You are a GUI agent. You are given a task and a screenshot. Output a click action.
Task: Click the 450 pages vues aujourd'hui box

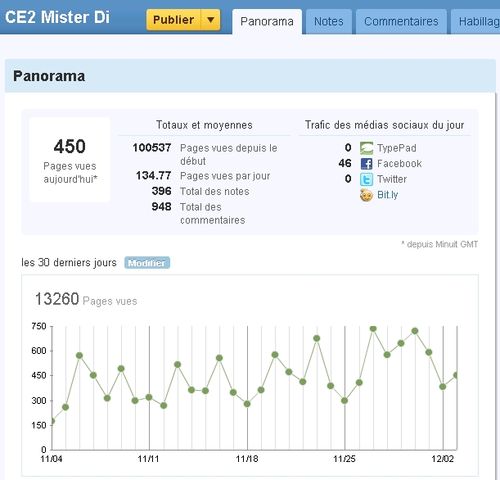(x=70, y=160)
